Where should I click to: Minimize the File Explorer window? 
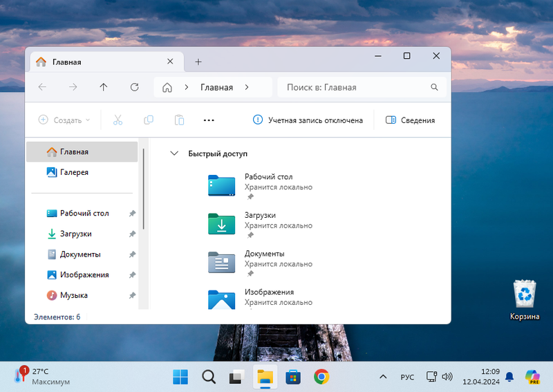(378, 56)
